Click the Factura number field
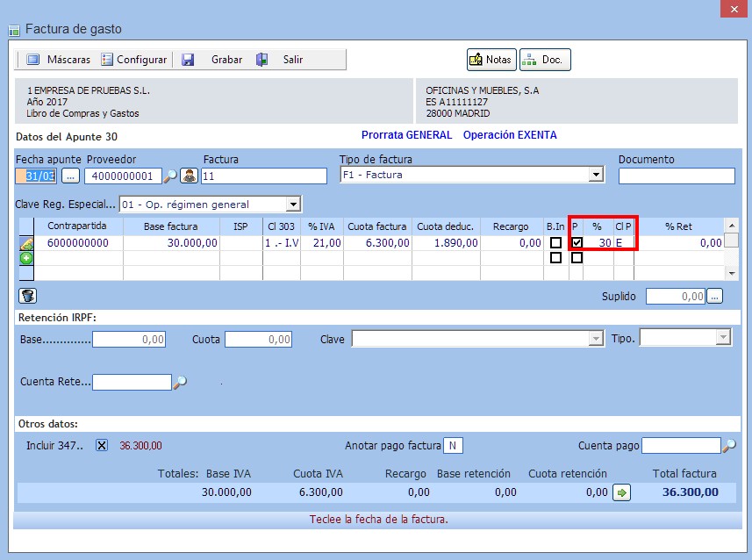 tap(264, 176)
